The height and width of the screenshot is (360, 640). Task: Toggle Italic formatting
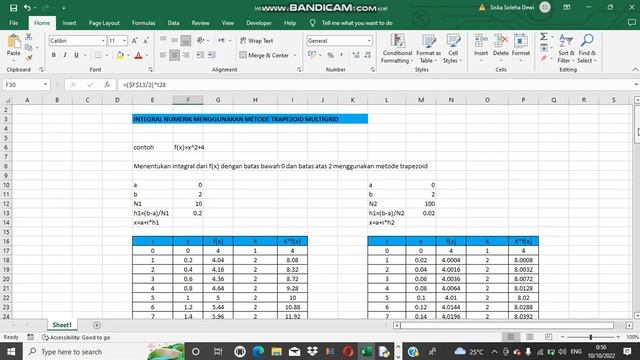(x=65, y=55)
